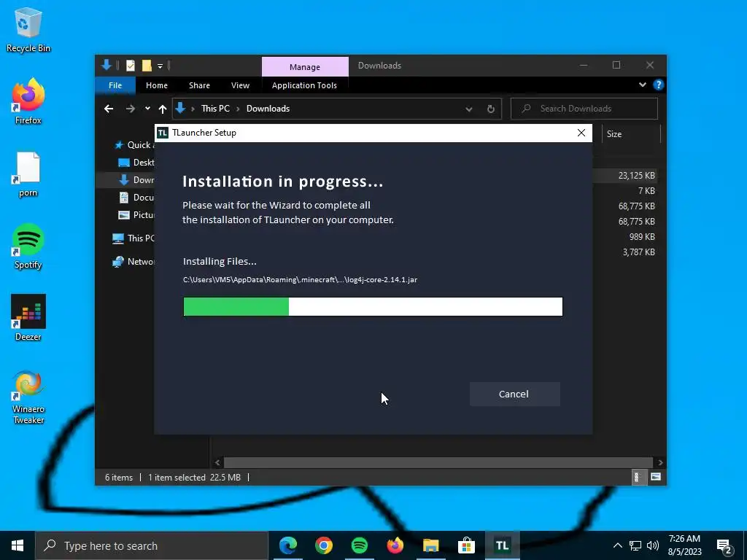
Task: Click TLauncher taskbar button
Action: pyautogui.click(x=502, y=545)
